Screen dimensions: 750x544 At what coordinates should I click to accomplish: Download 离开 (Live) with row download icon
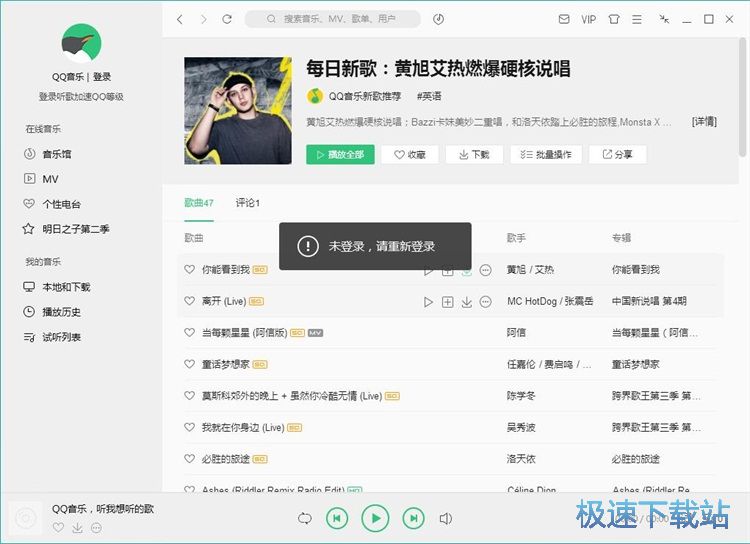[466, 302]
